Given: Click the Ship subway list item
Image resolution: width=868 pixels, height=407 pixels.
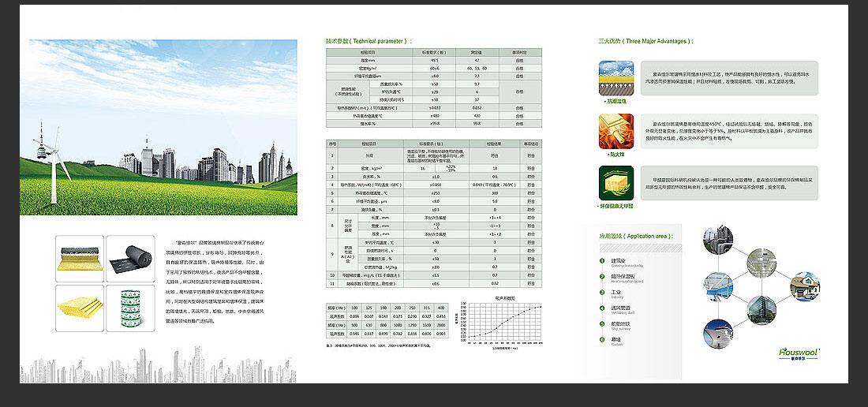Looking at the screenshot, I should (622, 324).
